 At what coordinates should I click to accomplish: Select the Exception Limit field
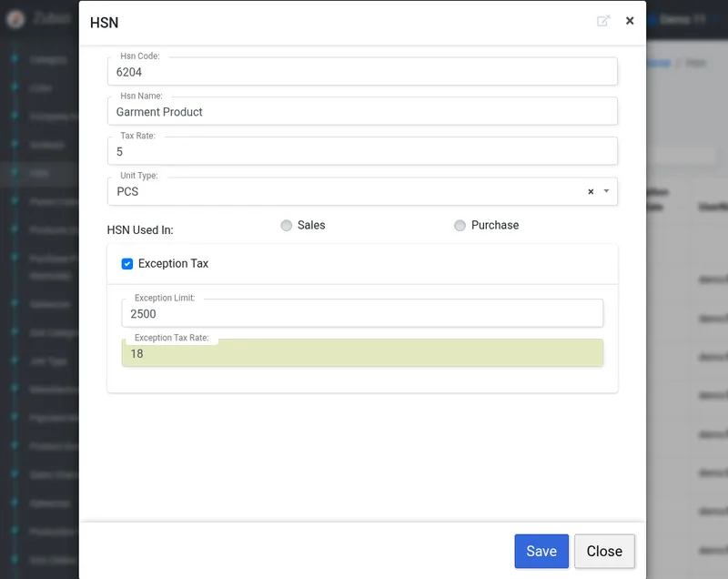click(361, 314)
